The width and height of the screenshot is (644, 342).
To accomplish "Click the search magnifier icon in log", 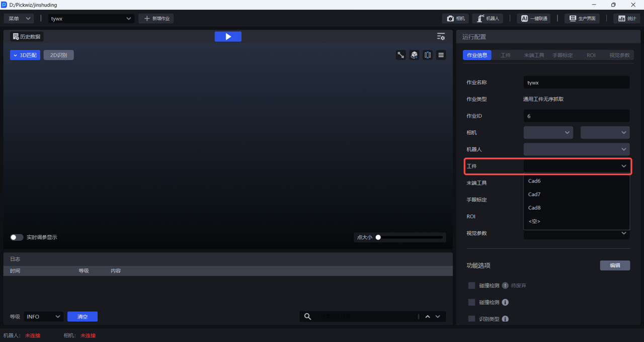I will (307, 316).
